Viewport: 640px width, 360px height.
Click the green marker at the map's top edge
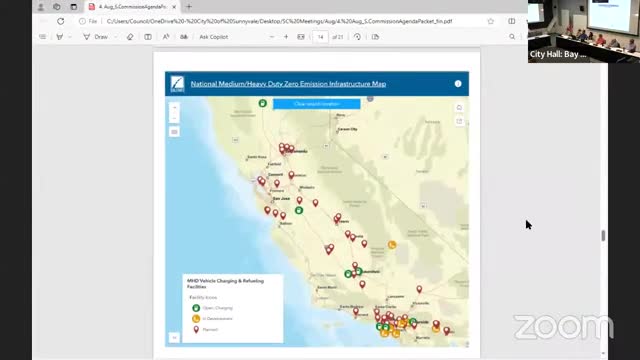click(262, 103)
